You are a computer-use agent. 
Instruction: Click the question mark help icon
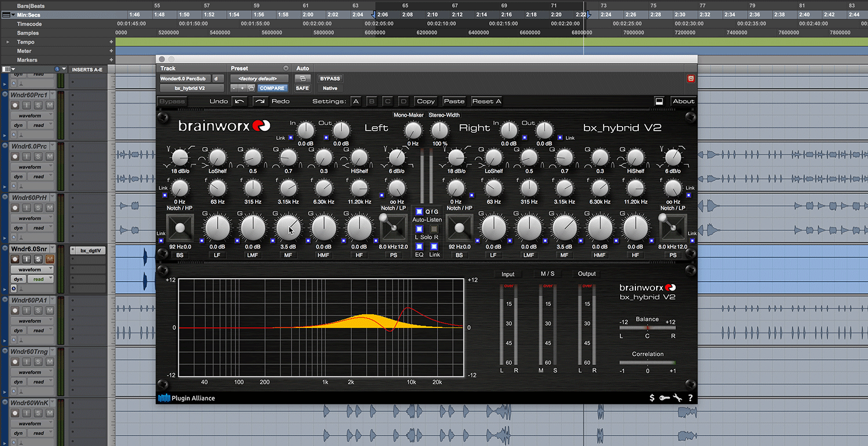690,398
